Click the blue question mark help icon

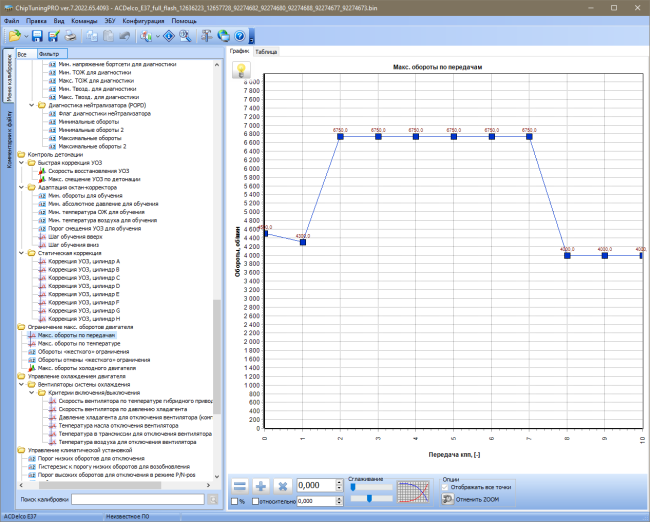point(240,36)
